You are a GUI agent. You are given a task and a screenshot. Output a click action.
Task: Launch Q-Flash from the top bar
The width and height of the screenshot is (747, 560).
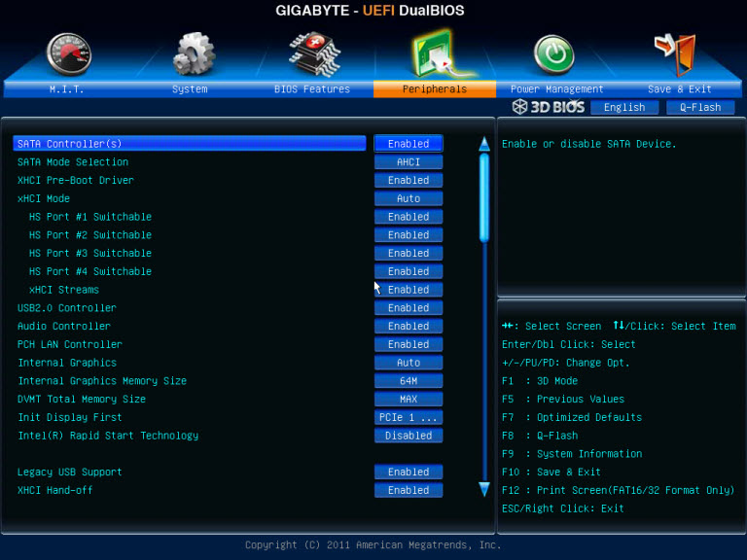(x=700, y=107)
